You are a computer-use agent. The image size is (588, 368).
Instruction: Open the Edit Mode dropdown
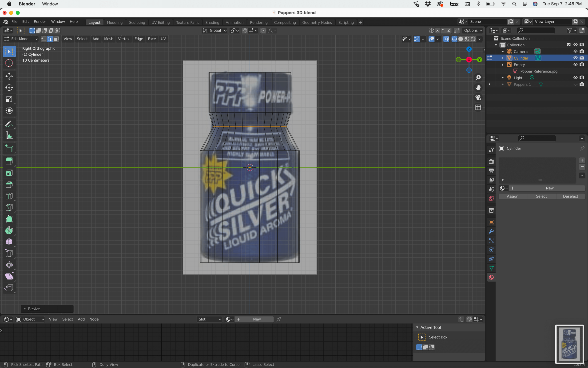pyautogui.click(x=21, y=39)
